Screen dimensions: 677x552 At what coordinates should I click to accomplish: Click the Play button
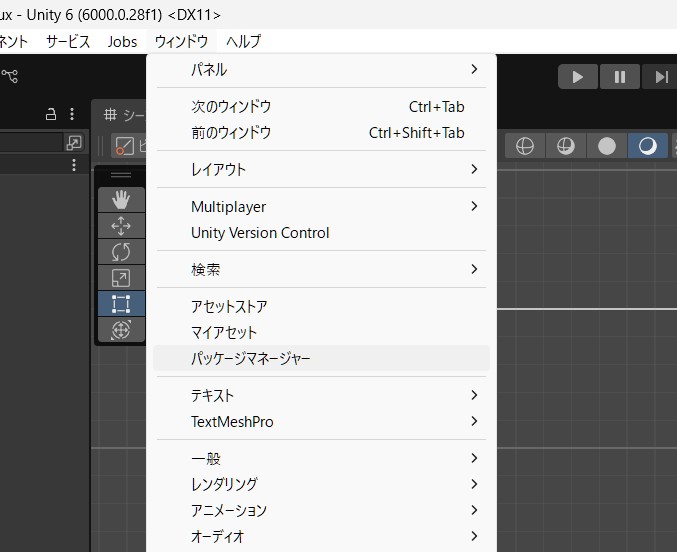point(578,77)
